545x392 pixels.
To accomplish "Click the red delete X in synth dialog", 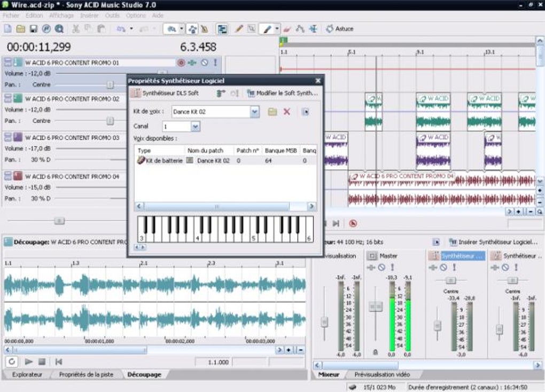I will tap(287, 112).
